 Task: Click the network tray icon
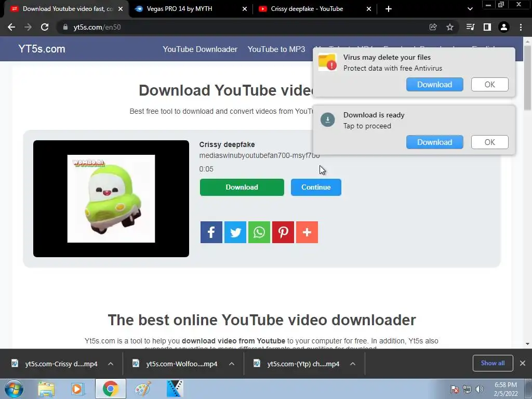click(467, 389)
